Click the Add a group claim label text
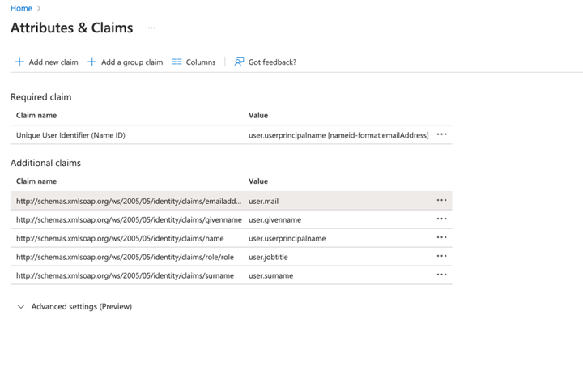The width and height of the screenshot is (583, 392). pos(132,62)
